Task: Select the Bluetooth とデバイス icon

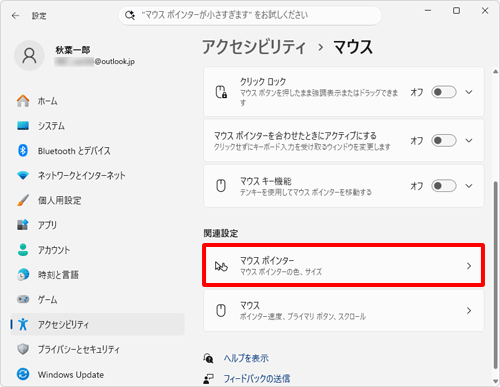Action: pyautogui.click(x=23, y=151)
